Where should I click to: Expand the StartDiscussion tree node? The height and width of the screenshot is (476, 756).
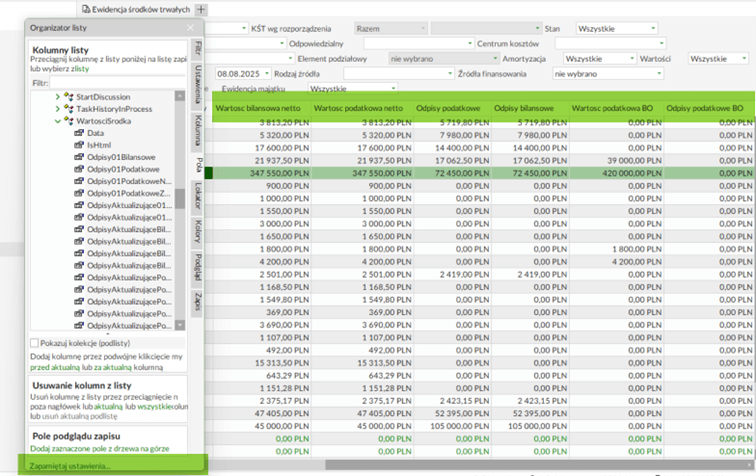[x=57, y=97]
